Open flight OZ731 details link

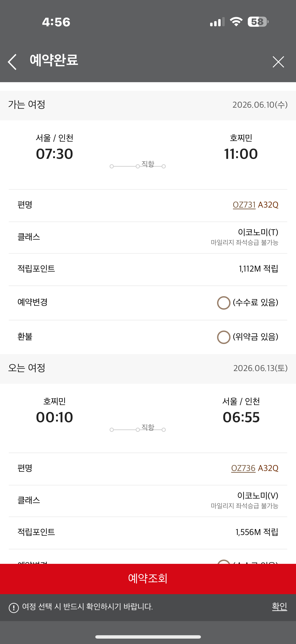coord(244,205)
